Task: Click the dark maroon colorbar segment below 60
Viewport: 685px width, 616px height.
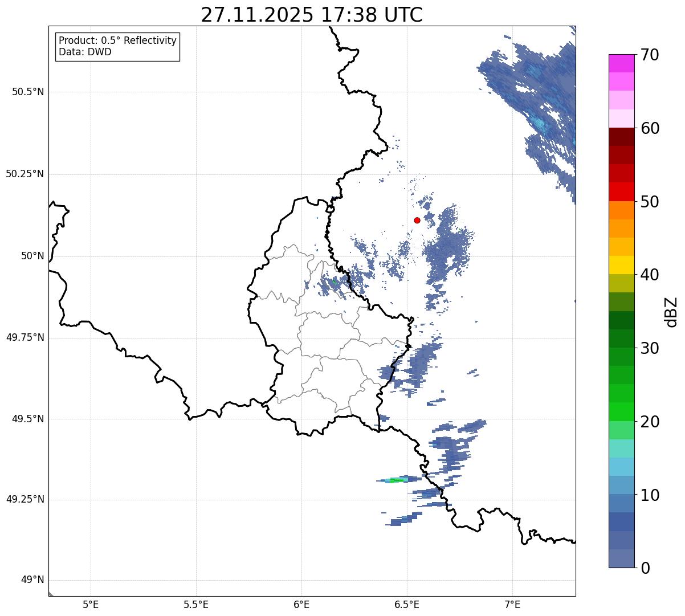Action: (622, 137)
